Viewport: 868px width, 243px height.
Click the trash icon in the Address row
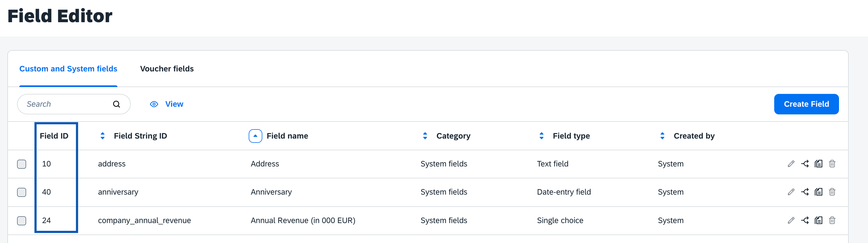tap(832, 164)
